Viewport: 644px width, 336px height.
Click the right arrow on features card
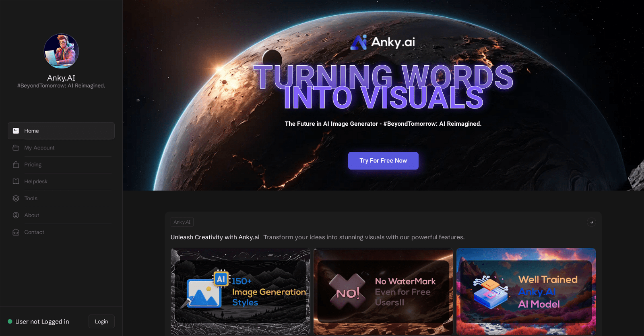pos(591,222)
